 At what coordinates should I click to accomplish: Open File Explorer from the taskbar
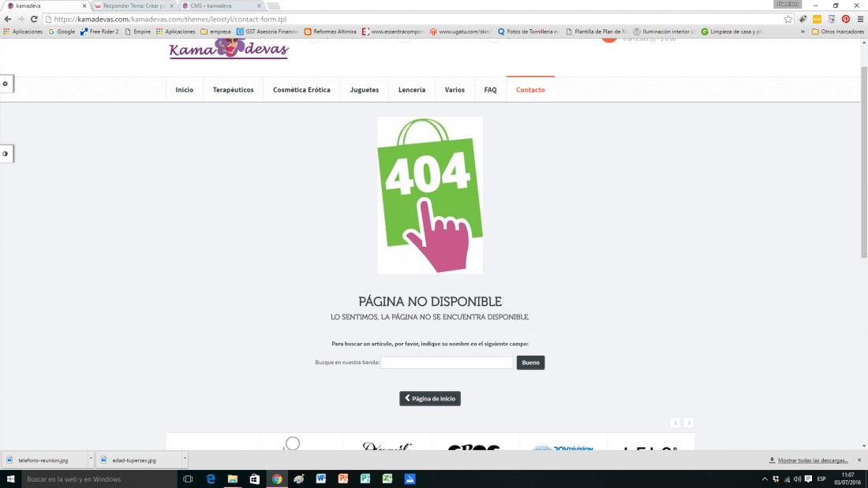(x=233, y=479)
